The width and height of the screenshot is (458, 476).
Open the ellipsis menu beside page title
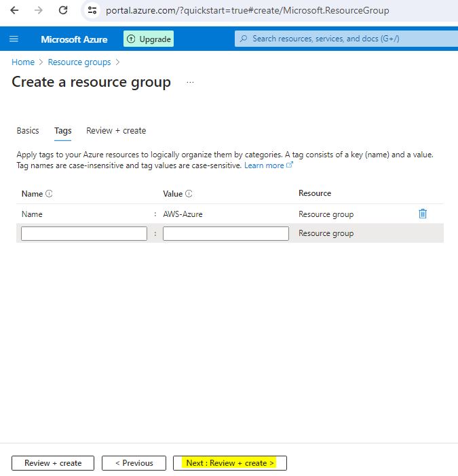click(x=190, y=82)
